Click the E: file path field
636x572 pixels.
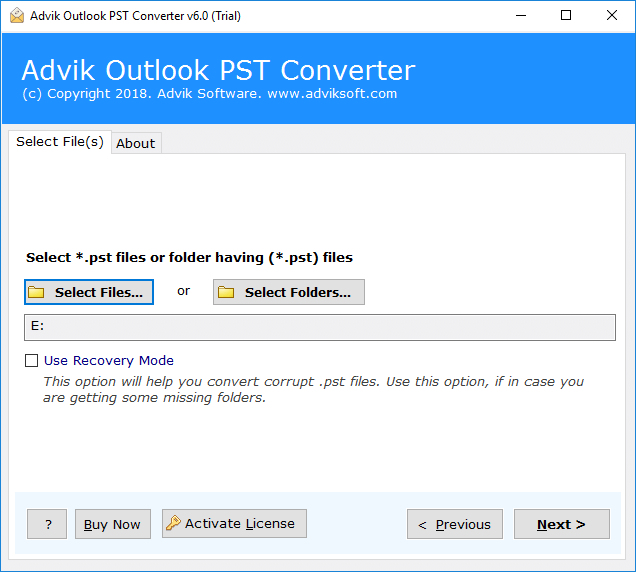pyautogui.click(x=320, y=327)
